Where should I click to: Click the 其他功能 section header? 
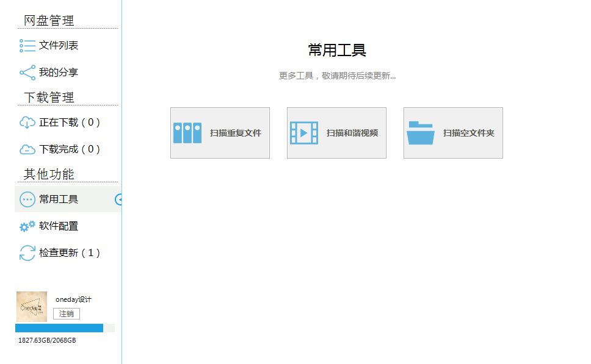[49, 174]
